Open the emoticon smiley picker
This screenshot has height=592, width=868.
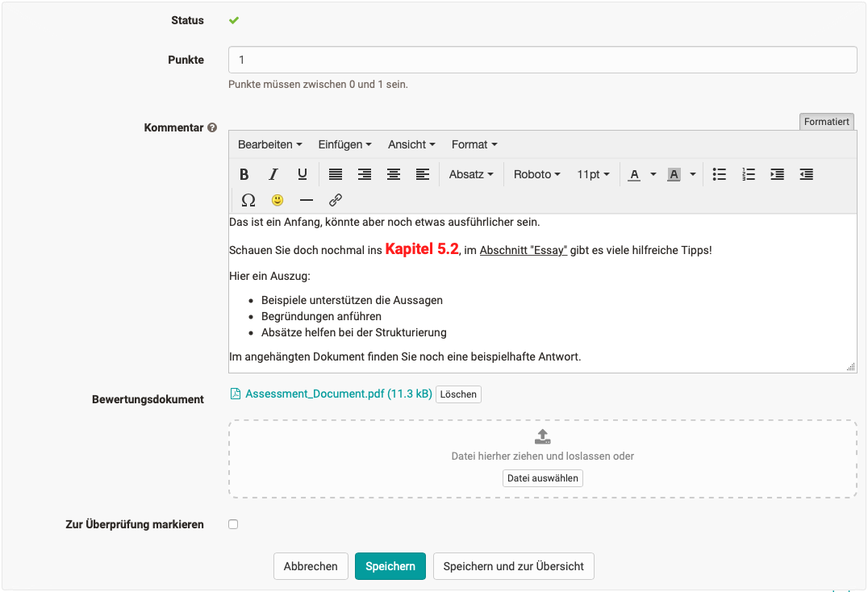pyautogui.click(x=278, y=200)
